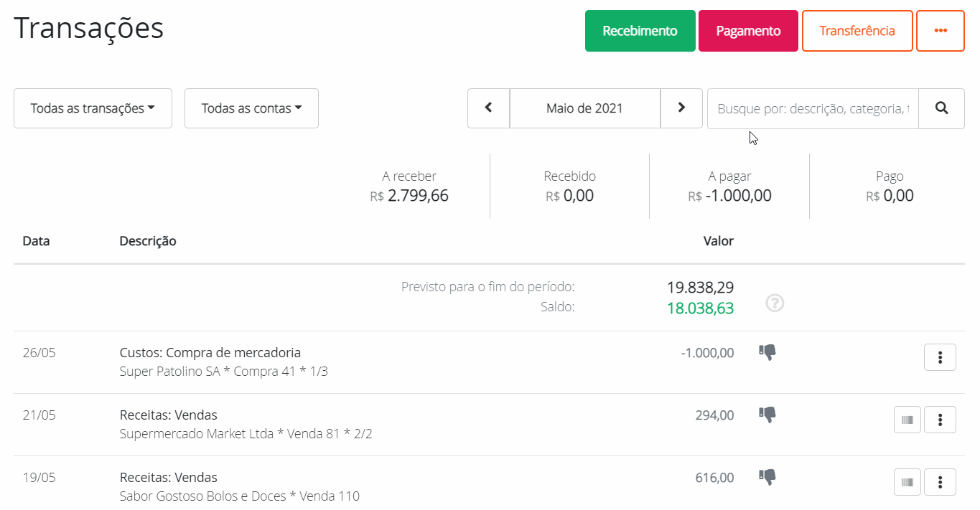Viewport: 980px width, 510px height.
Task: Go to previous month with left chevron
Action: point(488,108)
